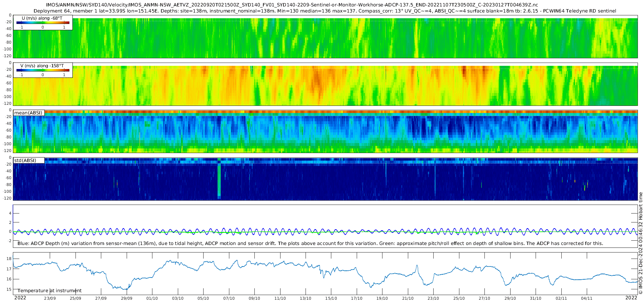Click the NetCDF file path title
The width and height of the screenshot is (644, 304).
click(x=292, y=5)
